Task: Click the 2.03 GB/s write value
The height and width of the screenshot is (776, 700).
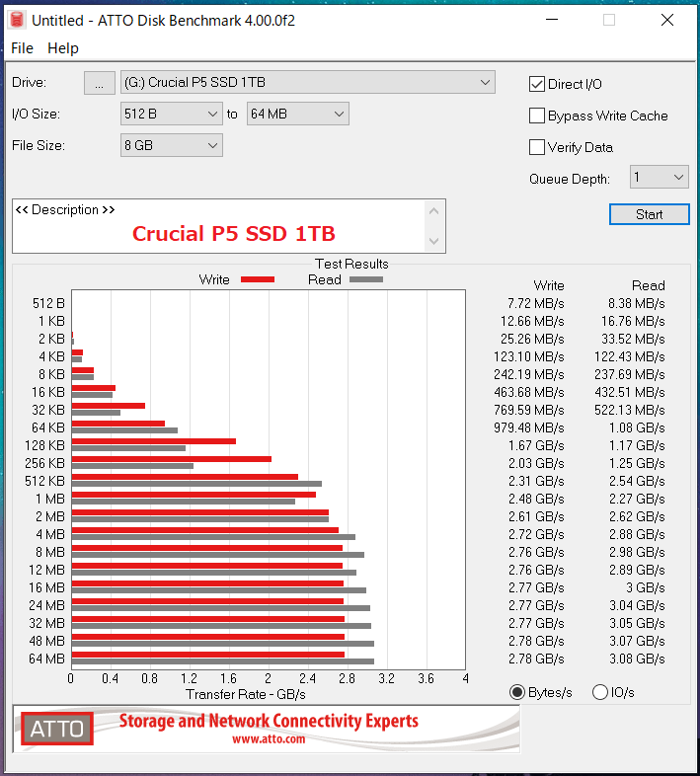Action: point(536,463)
